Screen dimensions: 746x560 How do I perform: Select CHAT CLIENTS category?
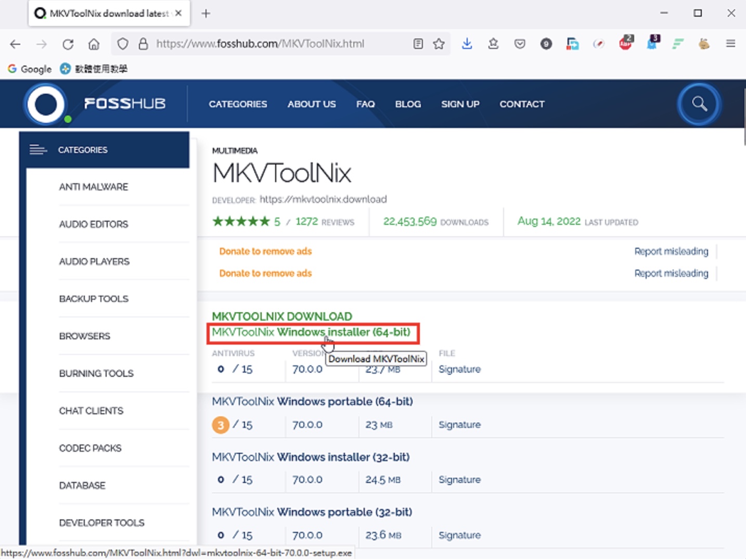click(x=91, y=411)
